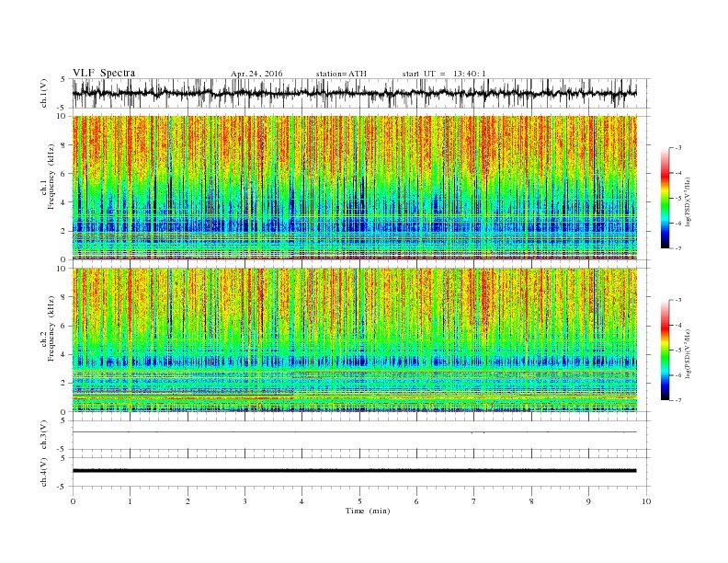Click the ch.2 spectrogram plot area
Image resolution: width=728 pixels, height=563 pixels.
(354, 340)
